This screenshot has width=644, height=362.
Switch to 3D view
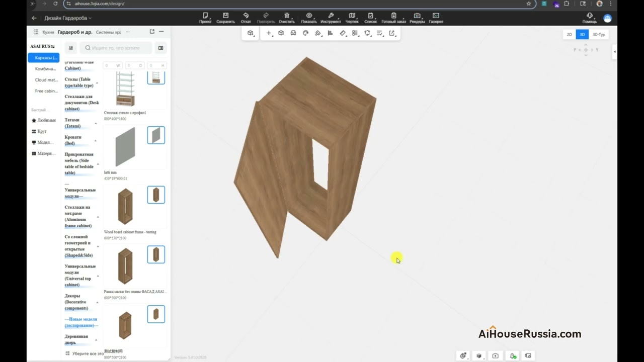tap(582, 35)
